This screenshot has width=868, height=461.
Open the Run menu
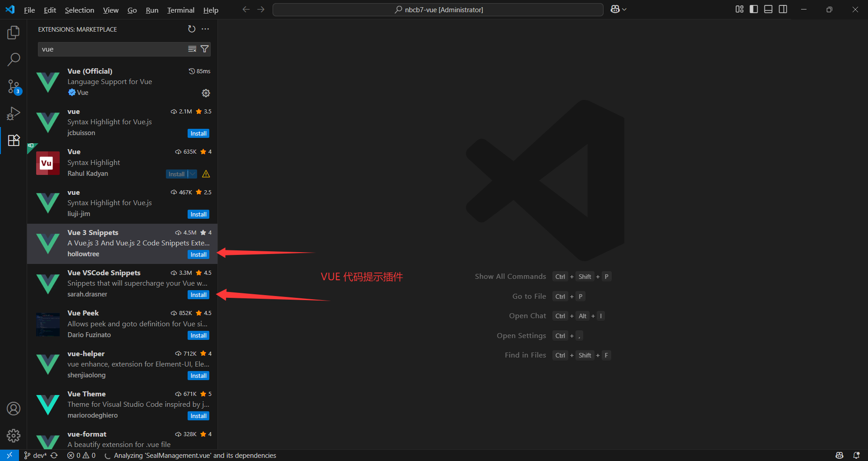pyautogui.click(x=152, y=10)
